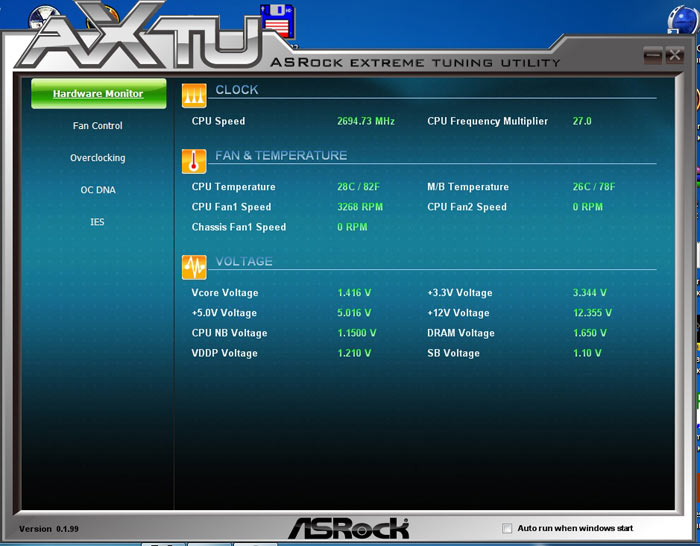Click the FAN & TEMPERATURE heading
Viewport: 700px width, 546px height.
click(281, 155)
